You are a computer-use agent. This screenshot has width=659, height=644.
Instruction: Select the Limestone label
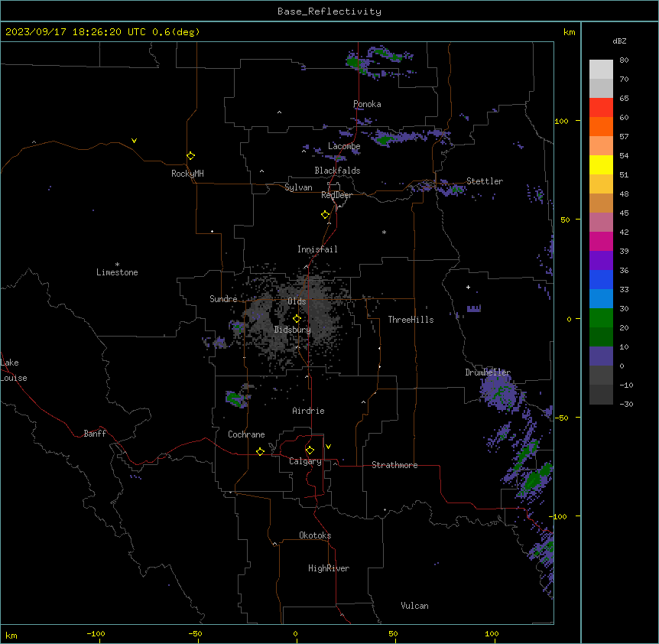(117, 272)
